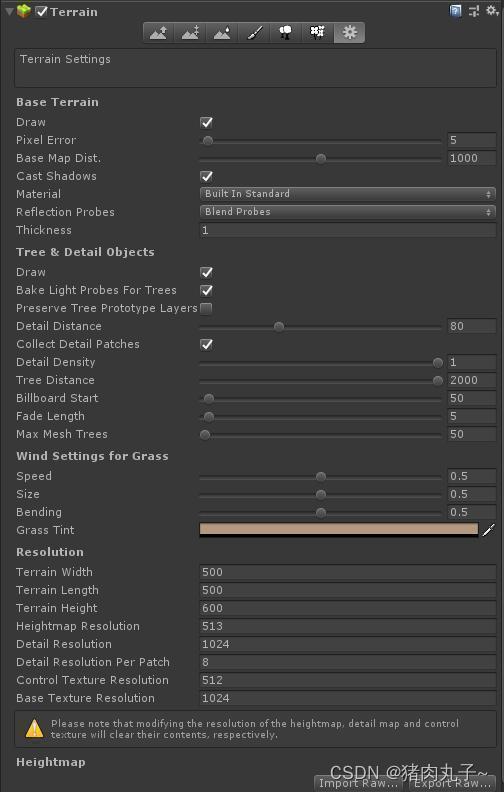The height and width of the screenshot is (792, 504).
Task: Select the Place Trees tool icon
Action: pos(286,33)
